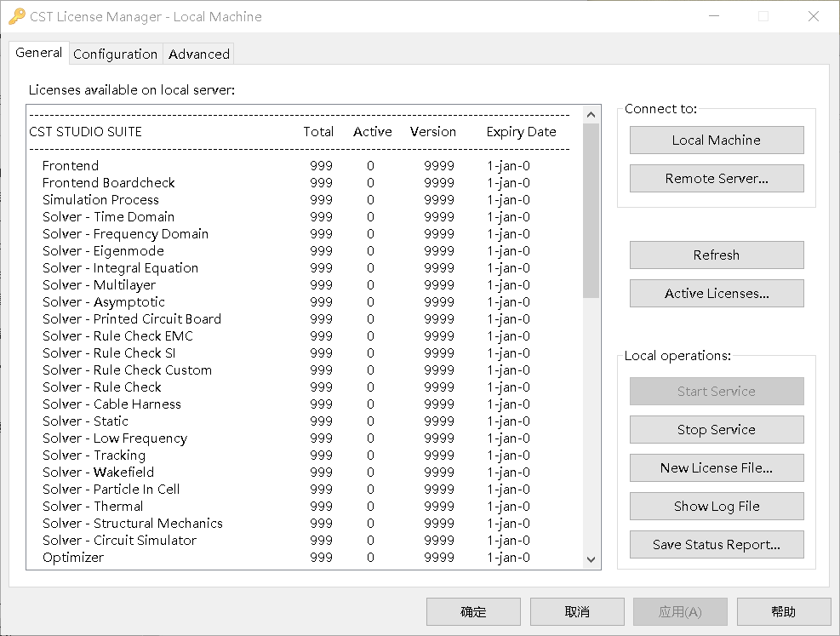The height and width of the screenshot is (636, 840).
Task: Click the Remote Server... button
Action: pos(717,179)
